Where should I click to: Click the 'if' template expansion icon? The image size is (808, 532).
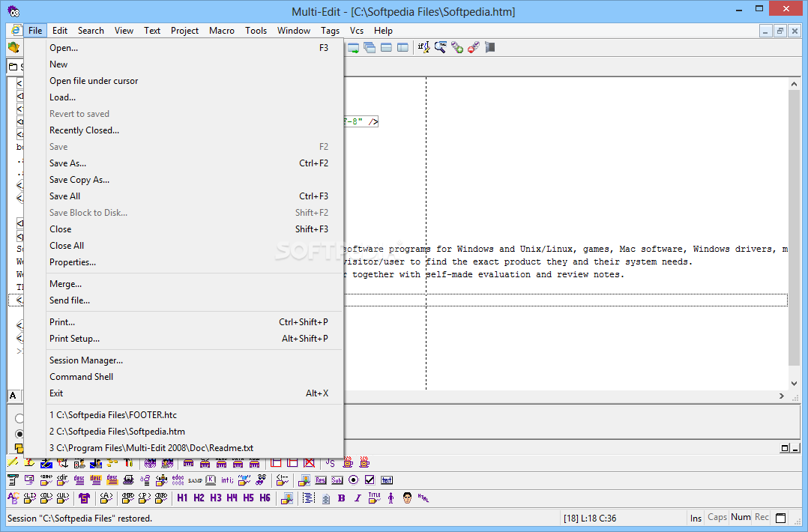(424, 48)
